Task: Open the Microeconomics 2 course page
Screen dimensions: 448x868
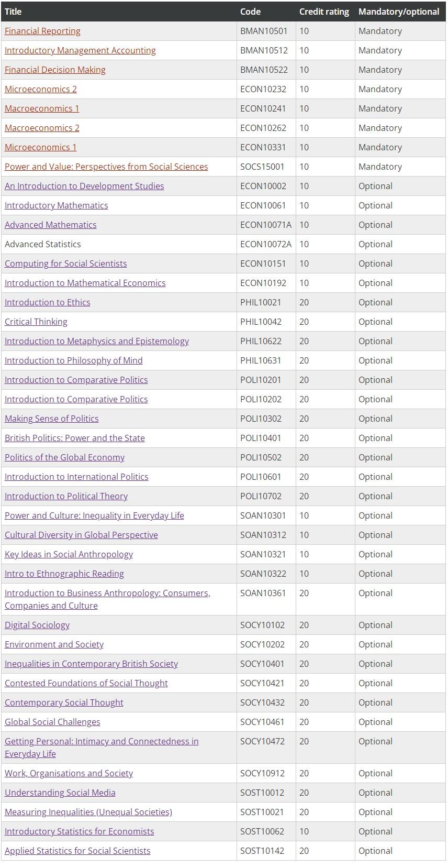Action: pos(41,89)
